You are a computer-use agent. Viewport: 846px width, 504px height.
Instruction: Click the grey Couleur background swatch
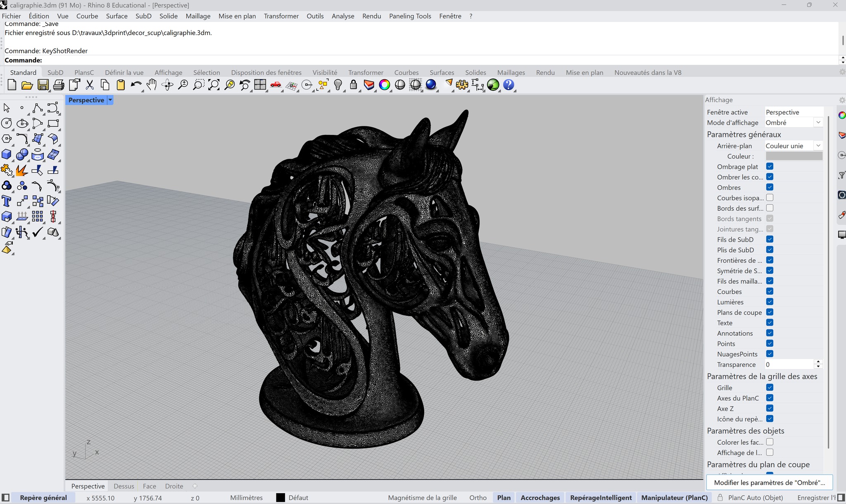pyautogui.click(x=794, y=156)
